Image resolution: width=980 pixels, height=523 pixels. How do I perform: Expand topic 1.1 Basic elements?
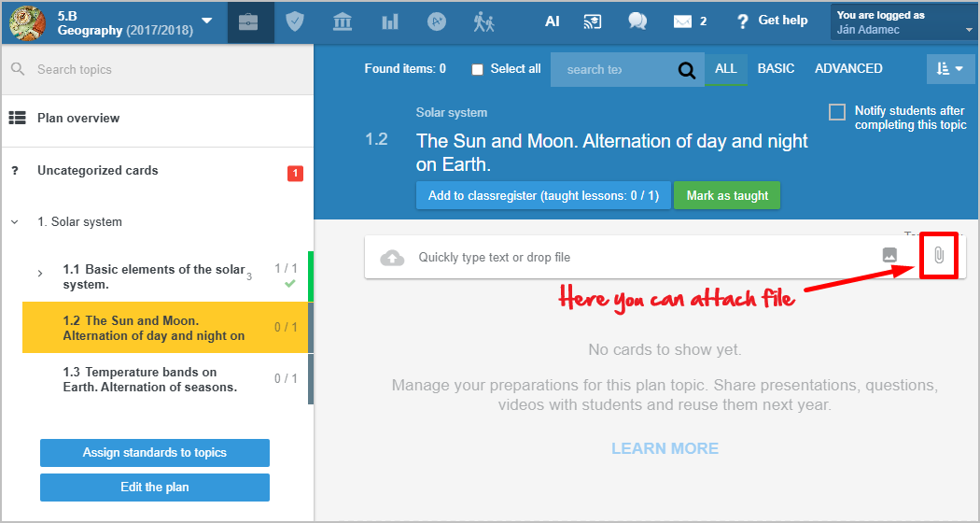tap(40, 274)
